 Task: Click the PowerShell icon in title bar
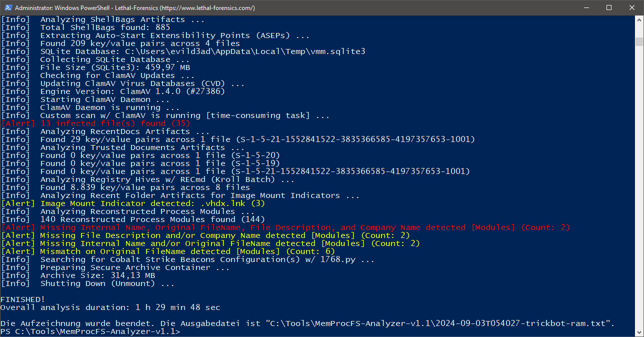(7, 8)
